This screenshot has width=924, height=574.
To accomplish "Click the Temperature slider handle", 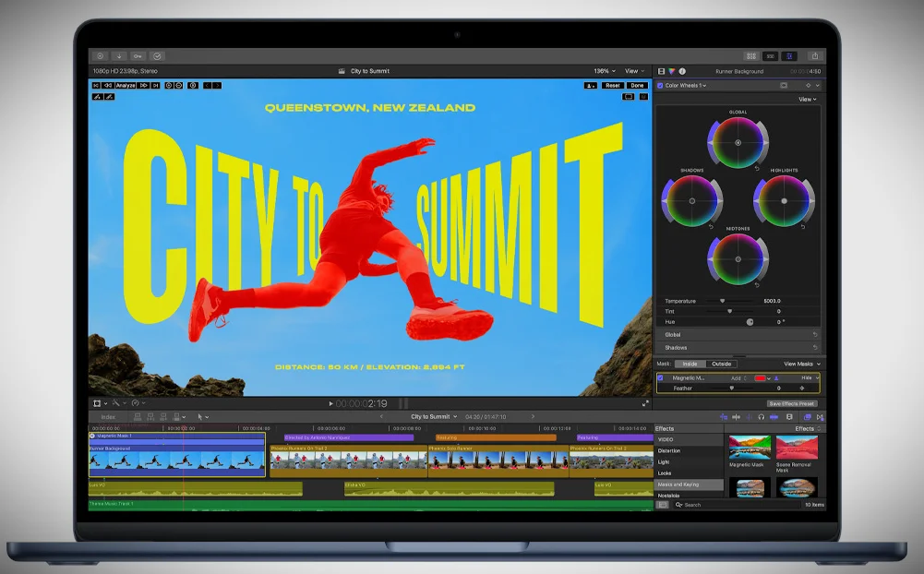I will click(x=723, y=301).
